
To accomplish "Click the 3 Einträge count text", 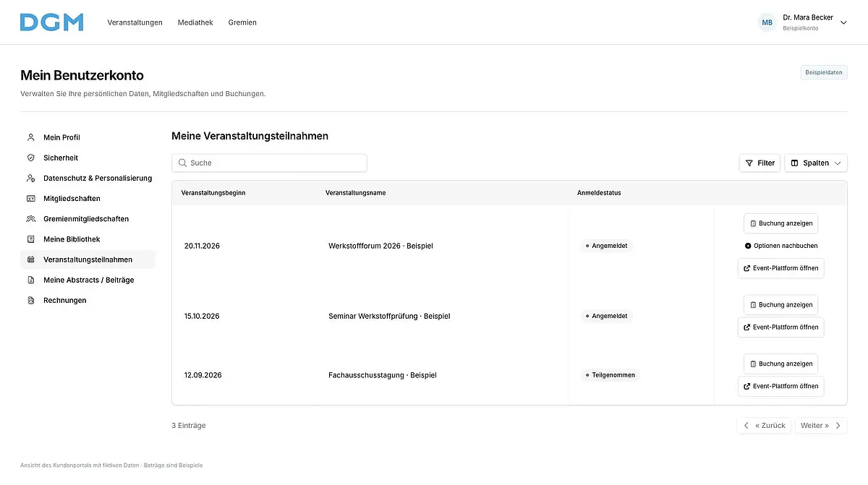I will tap(189, 426).
